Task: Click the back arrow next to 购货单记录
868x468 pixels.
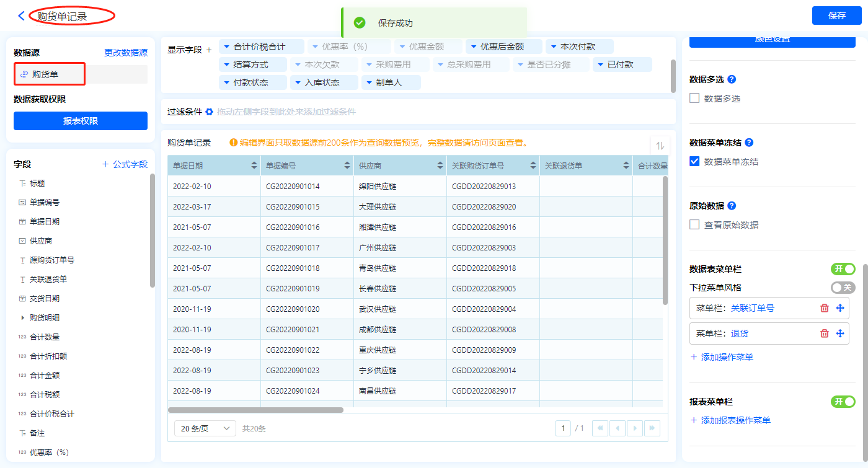Action: [22, 16]
